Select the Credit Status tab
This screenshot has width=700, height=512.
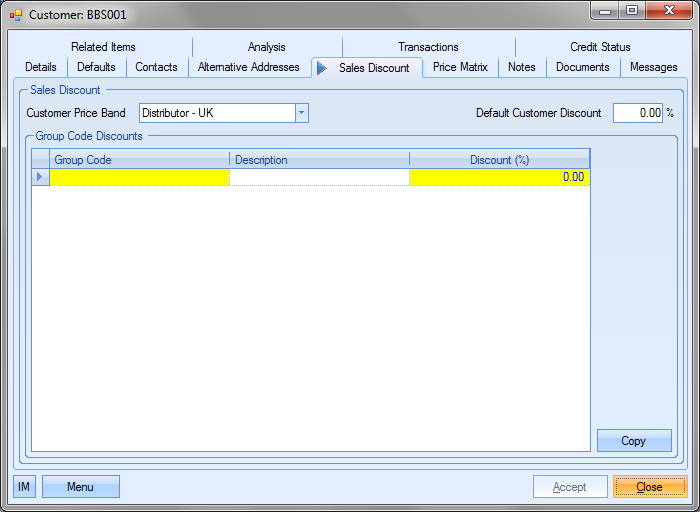[x=600, y=47]
